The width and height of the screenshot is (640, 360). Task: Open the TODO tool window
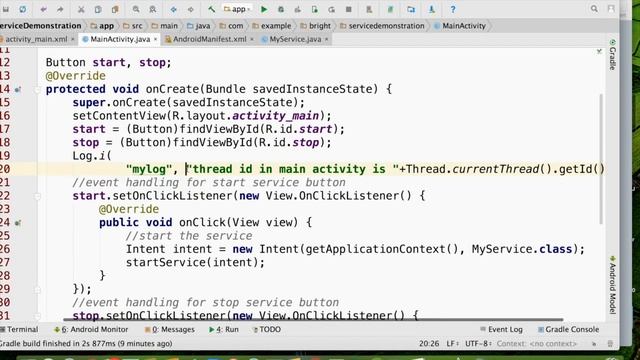point(267,329)
